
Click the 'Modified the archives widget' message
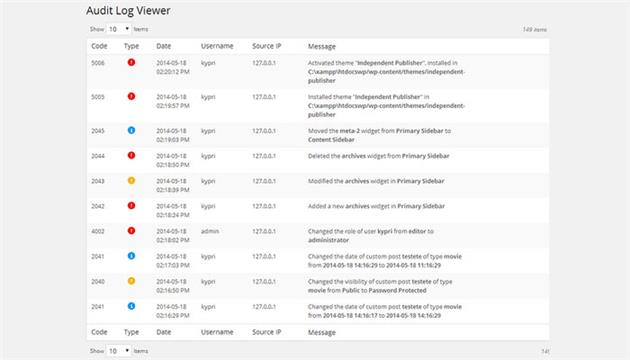click(376, 181)
